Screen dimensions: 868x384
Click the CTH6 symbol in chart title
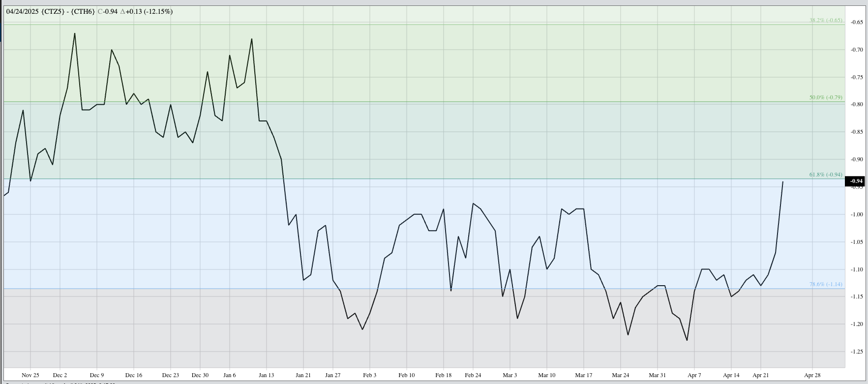click(83, 11)
